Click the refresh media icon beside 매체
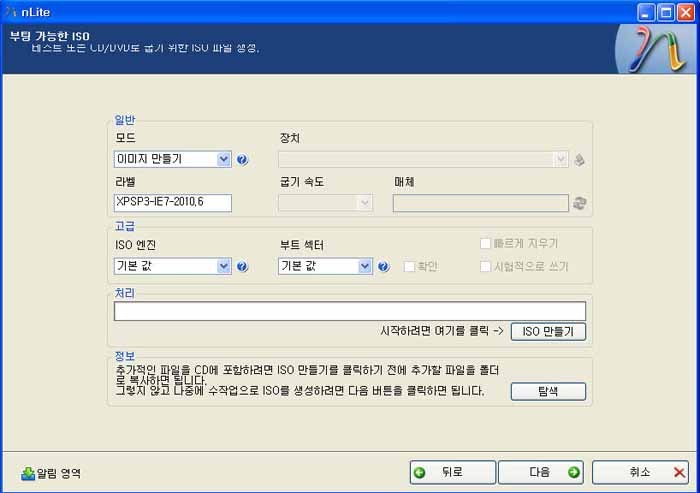The image size is (700, 493). point(579,203)
